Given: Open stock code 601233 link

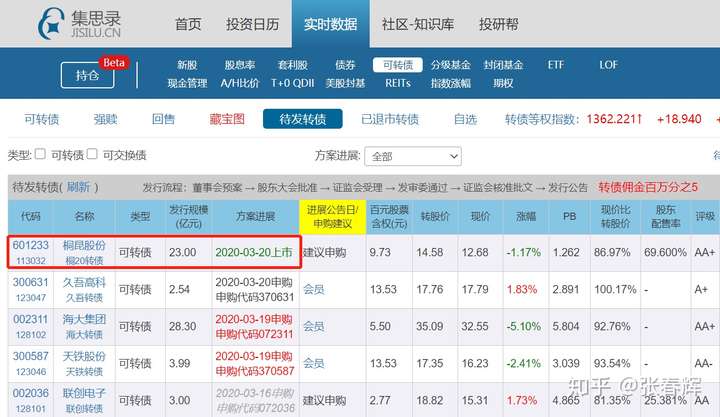Looking at the screenshot, I should pos(31,245).
